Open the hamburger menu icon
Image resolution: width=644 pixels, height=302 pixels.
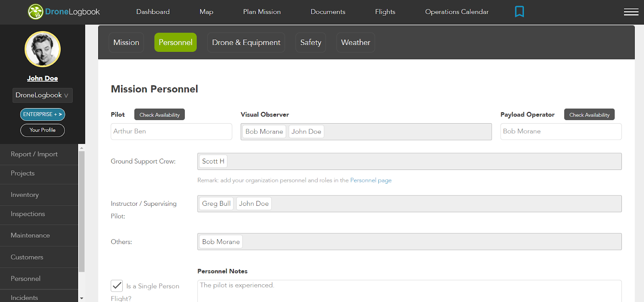click(631, 12)
